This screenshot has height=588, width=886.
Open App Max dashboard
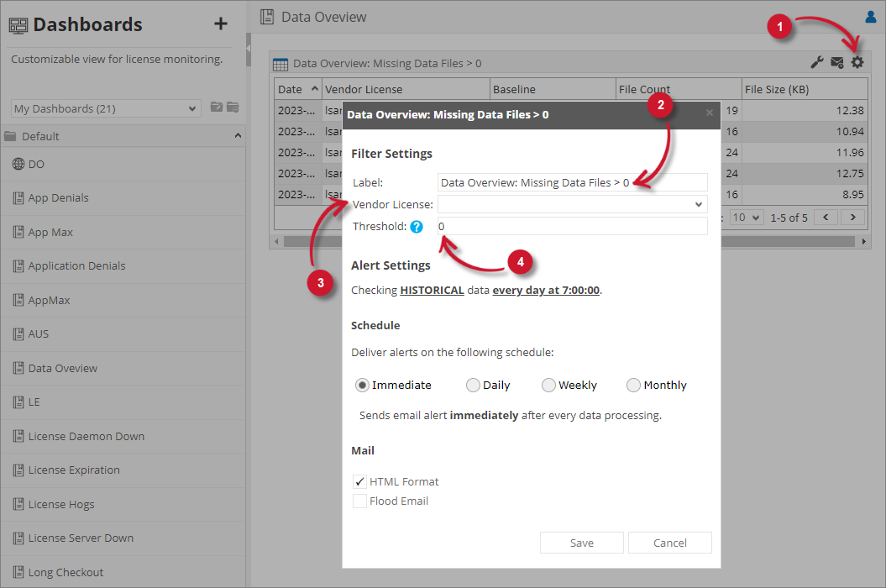pos(123,233)
